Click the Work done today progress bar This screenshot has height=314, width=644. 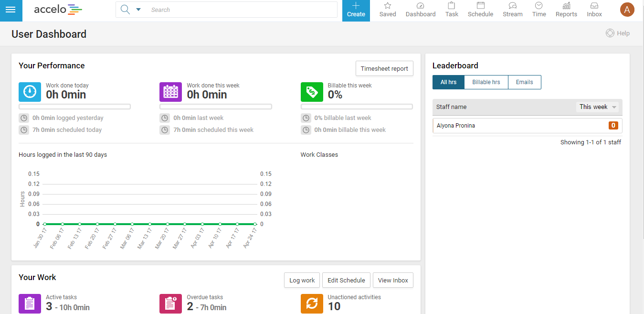(x=74, y=107)
